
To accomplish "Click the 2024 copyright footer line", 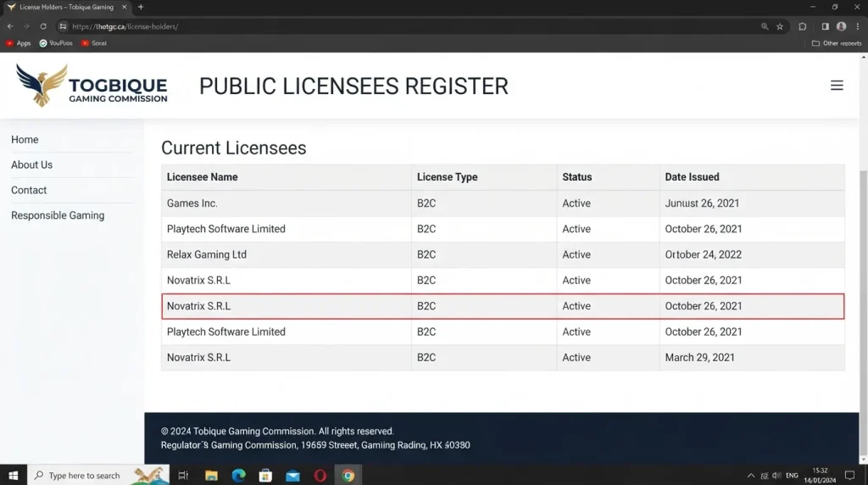I will pos(277,432).
